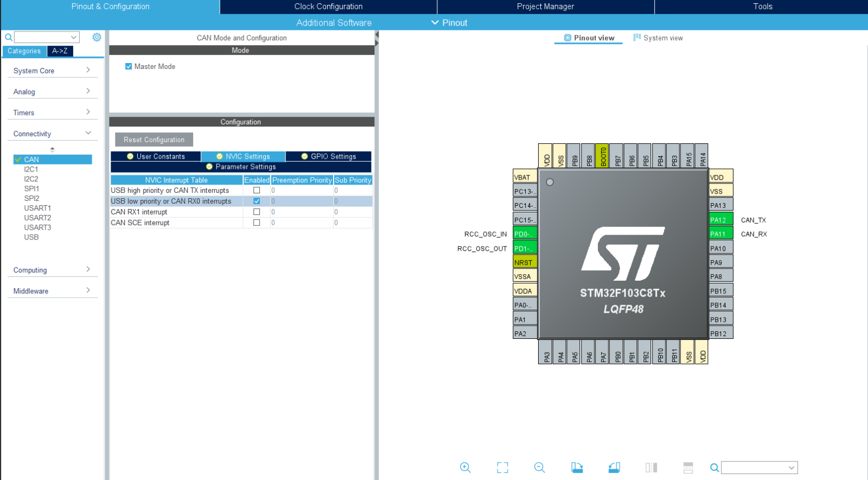
Task: Click the zoom in magnifier icon
Action: tap(465, 468)
